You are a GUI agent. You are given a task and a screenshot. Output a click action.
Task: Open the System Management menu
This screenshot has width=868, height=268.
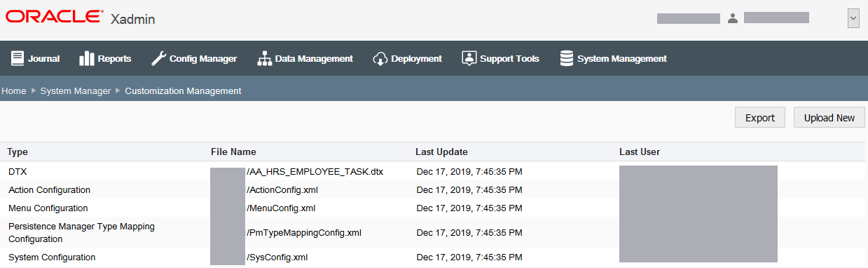click(613, 58)
